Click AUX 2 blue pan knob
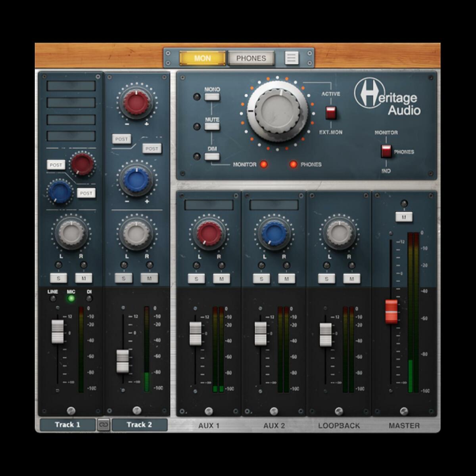This screenshot has width=476, height=476. [x=274, y=233]
